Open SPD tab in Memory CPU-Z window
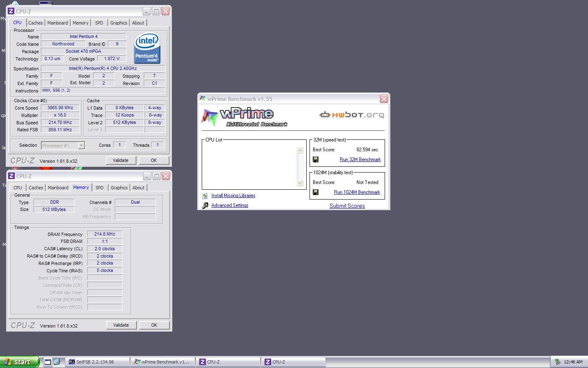Viewport: 588px width, 368px height. point(100,188)
